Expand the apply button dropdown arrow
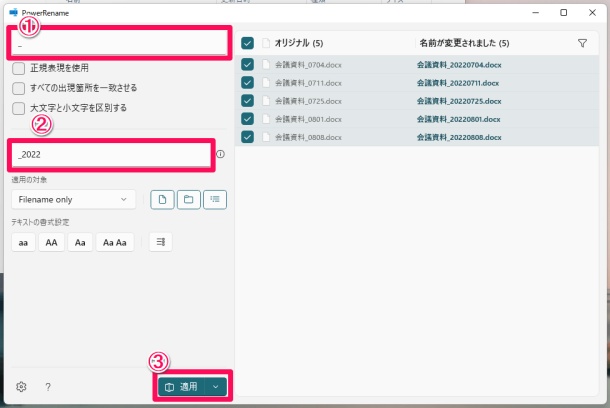 click(216, 387)
